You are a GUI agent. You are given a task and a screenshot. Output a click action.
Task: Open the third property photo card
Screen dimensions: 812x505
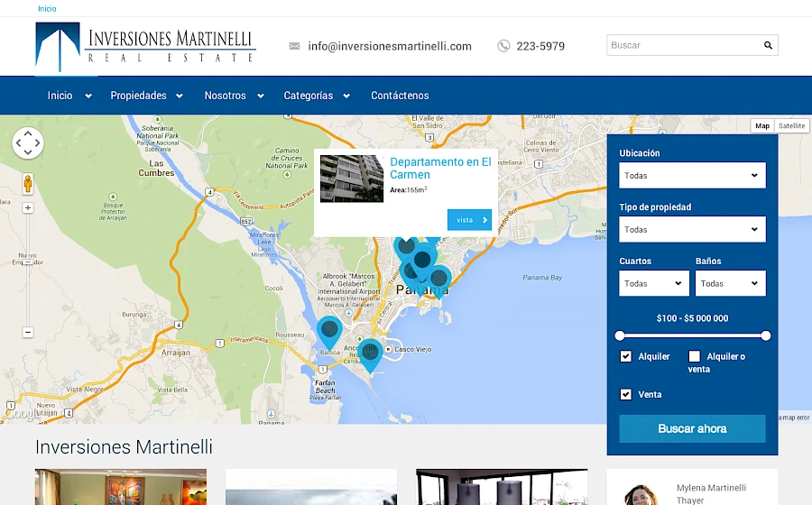[x=502, y=487]
